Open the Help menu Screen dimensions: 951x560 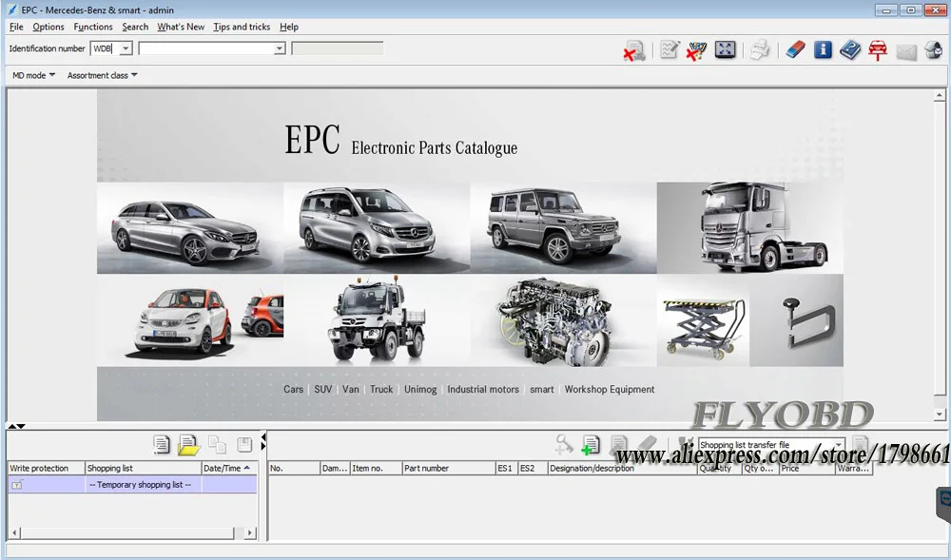click(289, 27)
